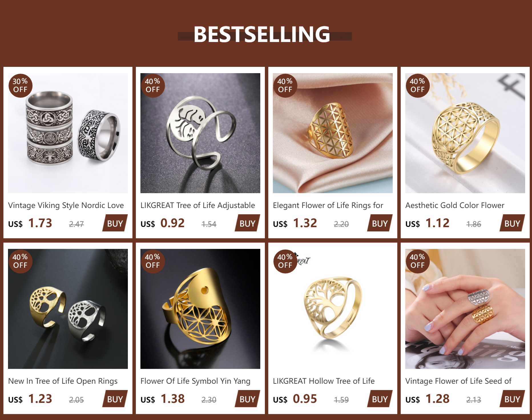The width and height of the screenshot is (532, 420).
Task: Open gold and silver Tree of Life rings image
Action: coord(68,309)
